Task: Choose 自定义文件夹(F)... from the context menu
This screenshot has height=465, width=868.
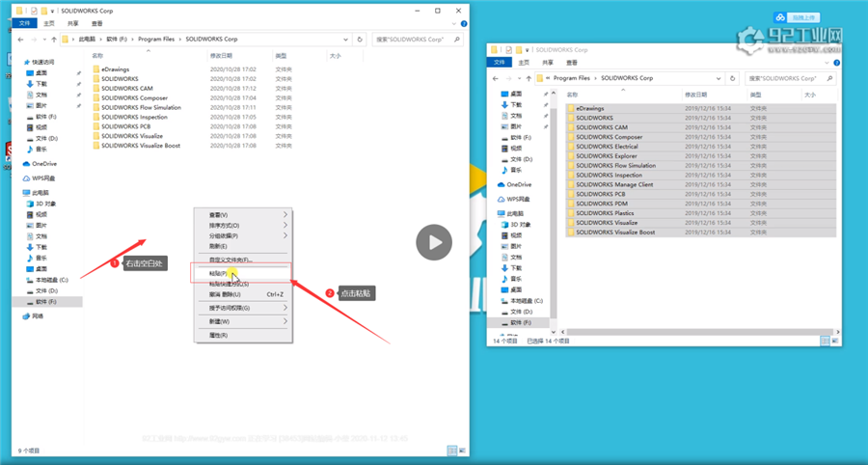Action: pos(242,260)
